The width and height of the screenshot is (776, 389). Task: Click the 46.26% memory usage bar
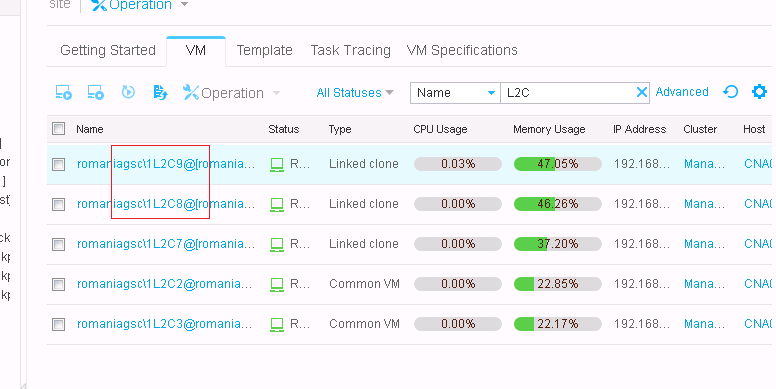[558, 204]
